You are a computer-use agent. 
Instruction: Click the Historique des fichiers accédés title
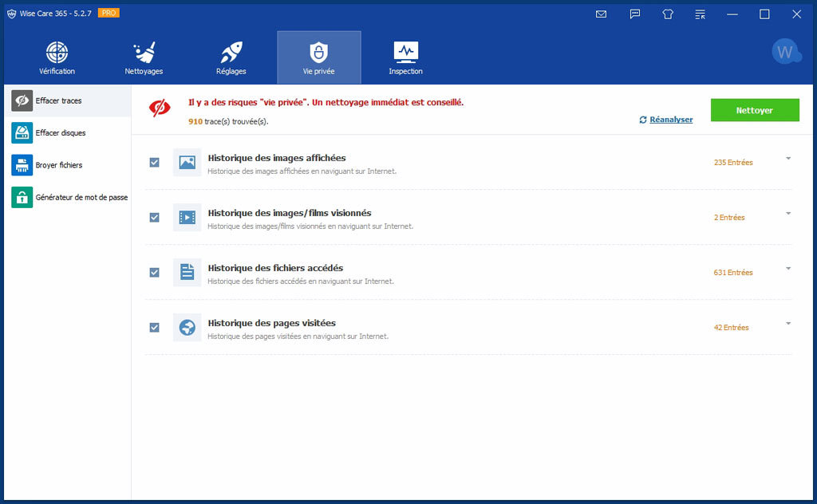point(275,268)
